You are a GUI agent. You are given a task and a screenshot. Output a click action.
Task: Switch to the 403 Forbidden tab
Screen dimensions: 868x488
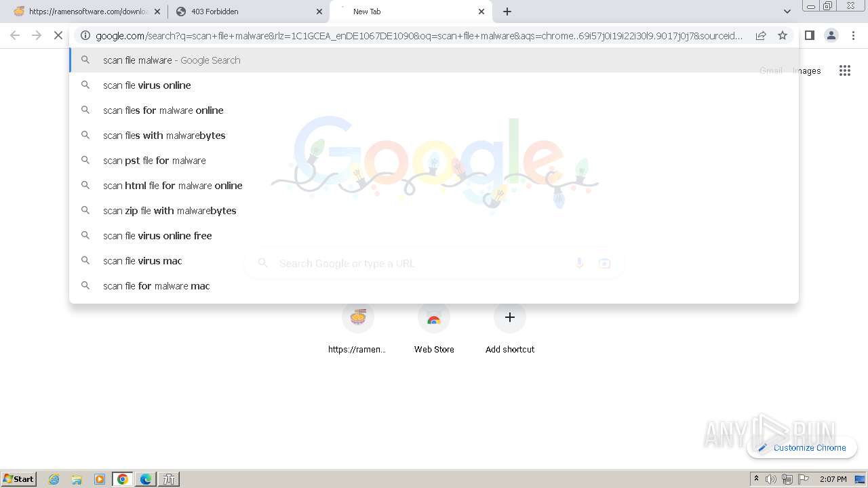click(250, 12)
